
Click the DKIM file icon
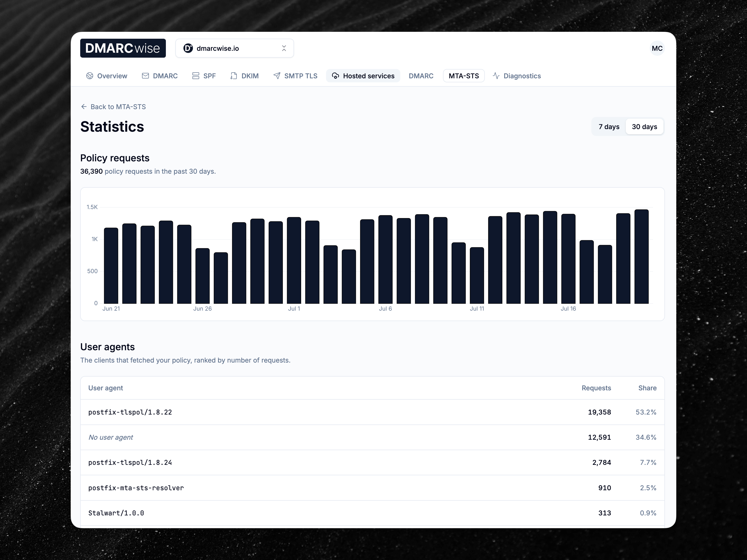[x=234, y=76]
